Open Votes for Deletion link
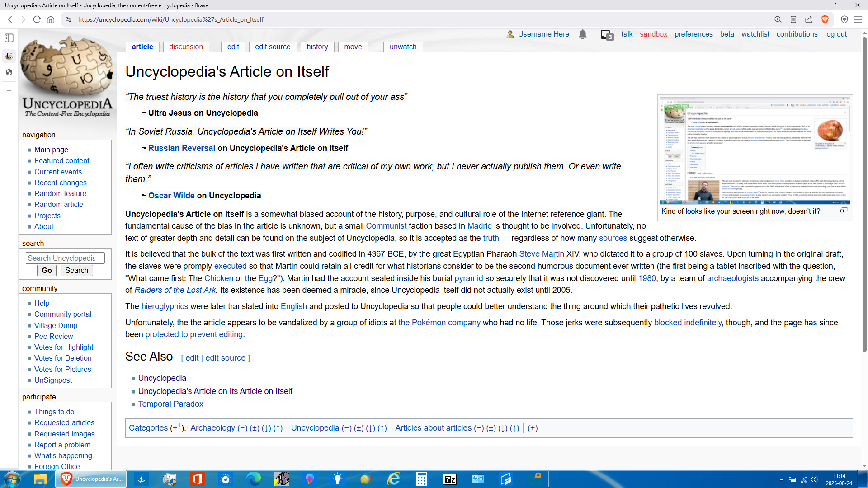This screenshot has width=868, height=488. 63,358
